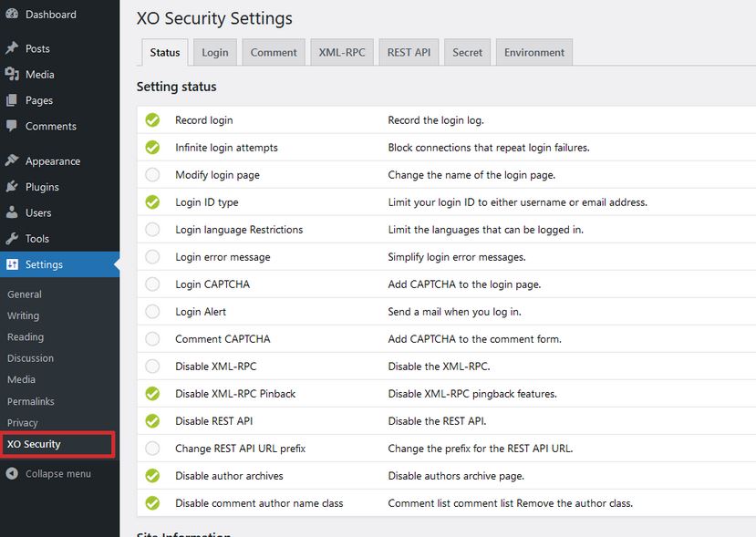Click the "Send a mail when you log in." text

pos(455,312)
